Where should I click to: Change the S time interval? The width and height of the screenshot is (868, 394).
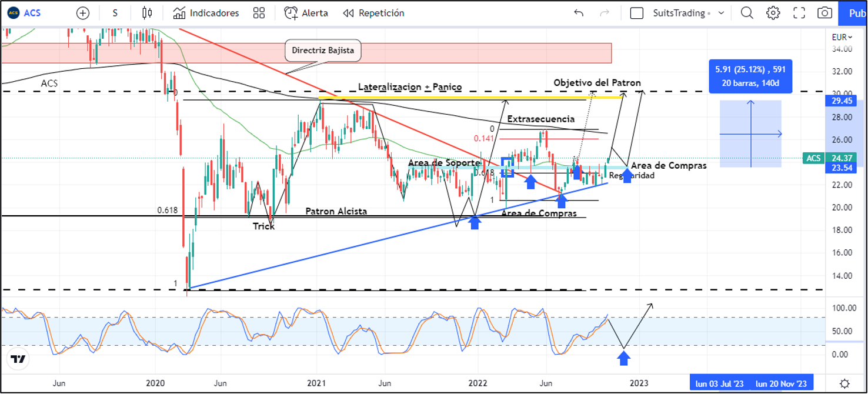(x=115, y=13)
